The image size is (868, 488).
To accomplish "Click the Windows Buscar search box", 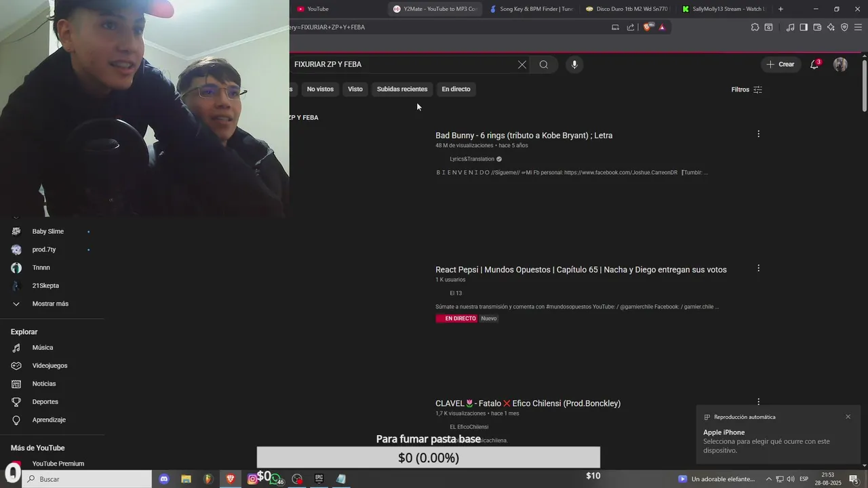I will coord(88,479).
